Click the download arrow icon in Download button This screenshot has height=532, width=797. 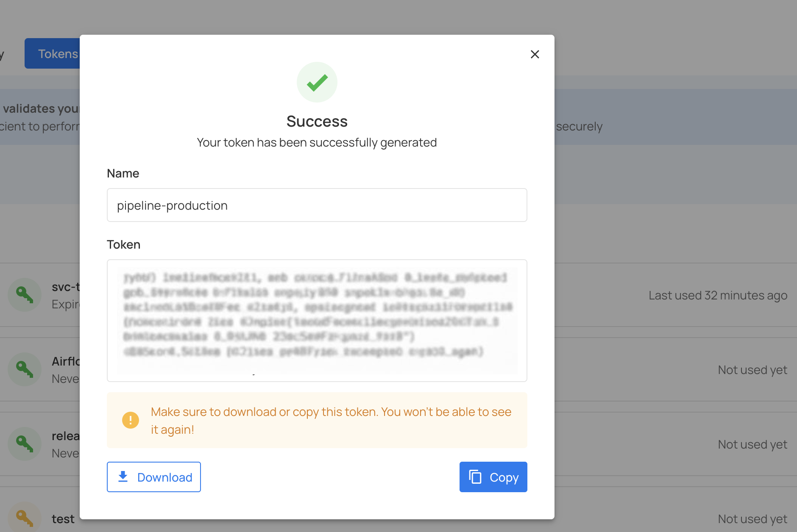point(123,477)
